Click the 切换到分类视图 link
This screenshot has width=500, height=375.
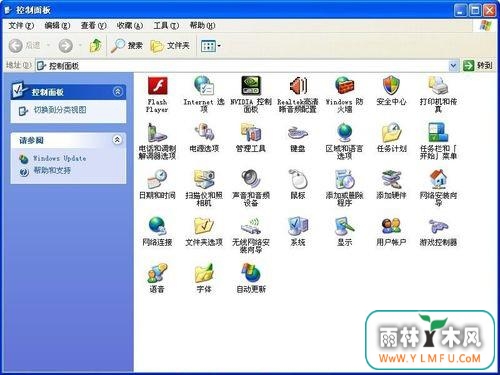(x=60, y=110)
